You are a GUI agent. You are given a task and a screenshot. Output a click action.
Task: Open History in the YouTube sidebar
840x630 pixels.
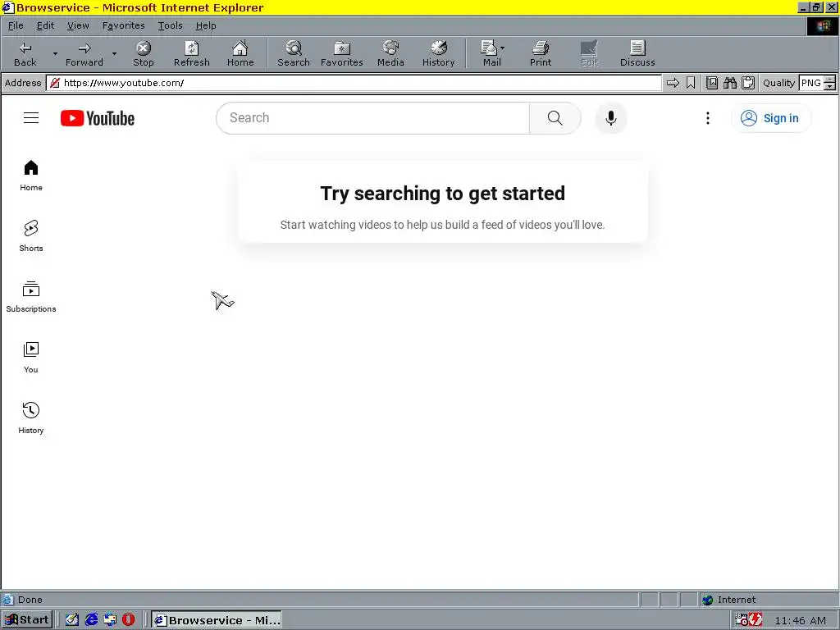[x=31, y=418]
